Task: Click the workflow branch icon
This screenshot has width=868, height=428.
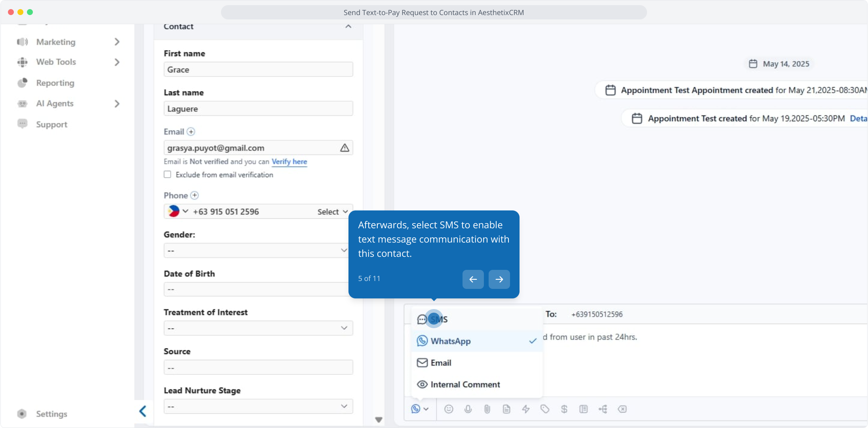Action: click(x=603, y=409)
